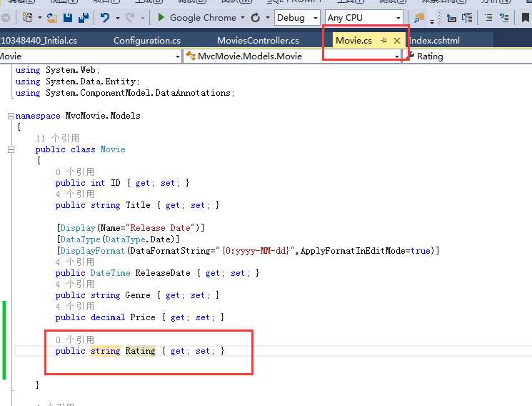Open the Redo history dropdown arrow

pyautogui.click(x=143, y=18)
